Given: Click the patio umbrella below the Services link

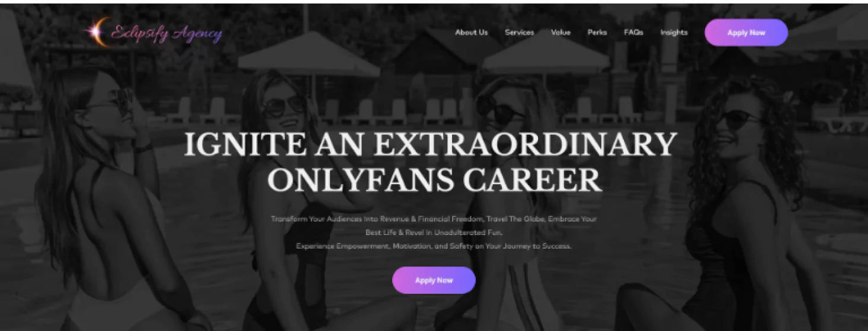Looking at the screenshot, I should (545, 53).
